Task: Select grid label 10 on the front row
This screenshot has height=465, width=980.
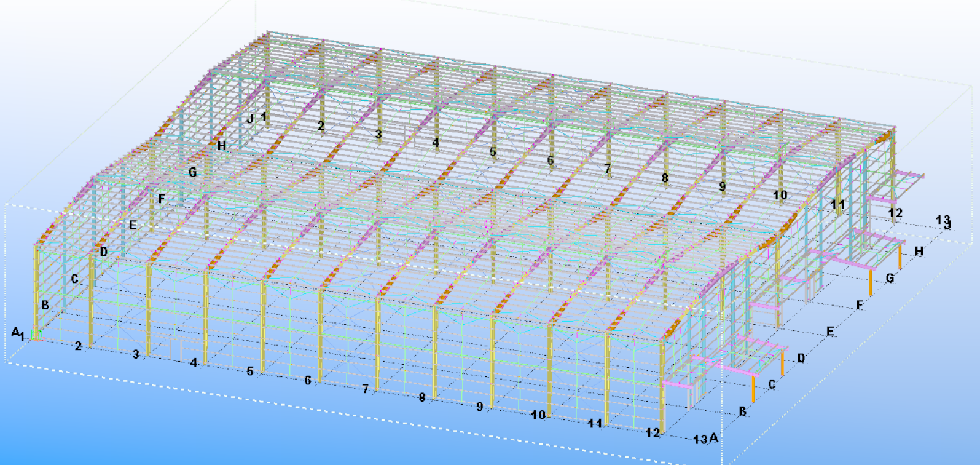Action: pos(538,415)
